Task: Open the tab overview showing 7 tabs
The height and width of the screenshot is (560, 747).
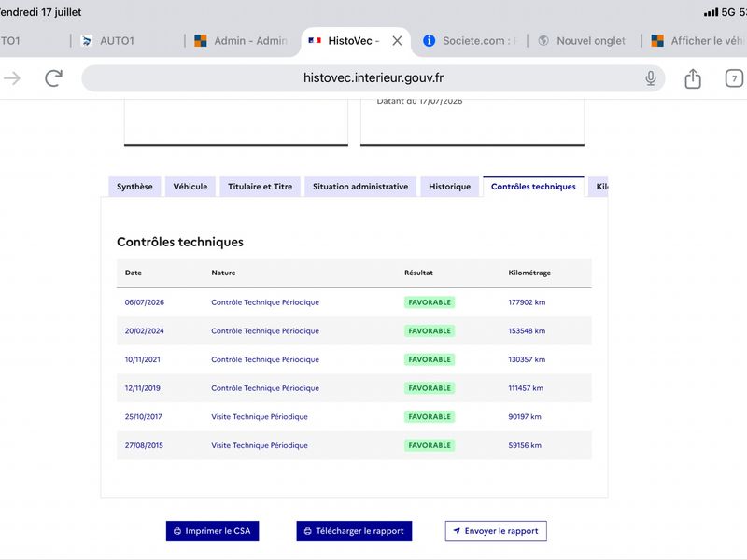Action: pos(734,78)
